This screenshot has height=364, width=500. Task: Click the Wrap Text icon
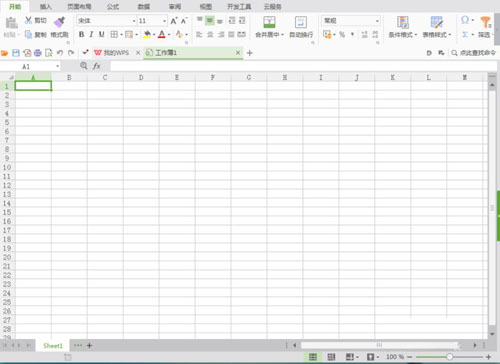point(301,22)
